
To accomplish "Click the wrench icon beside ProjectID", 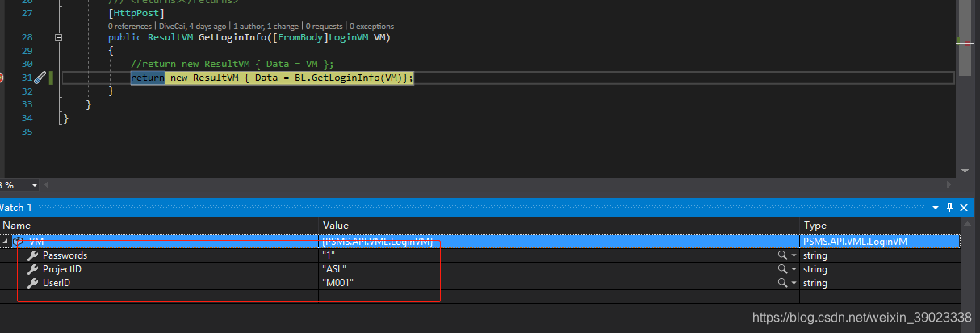I will (x=33, y=269).
